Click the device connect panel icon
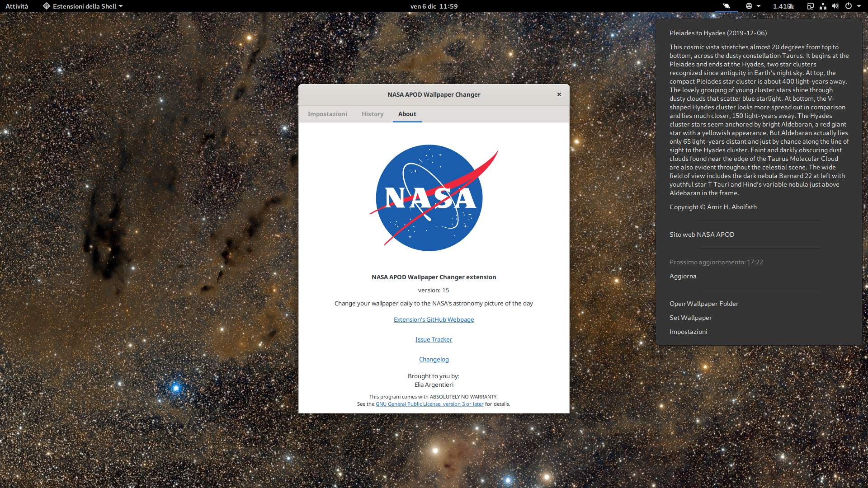Screen dimensions: 868x488 pyautogui.click(x=810, y=6)
